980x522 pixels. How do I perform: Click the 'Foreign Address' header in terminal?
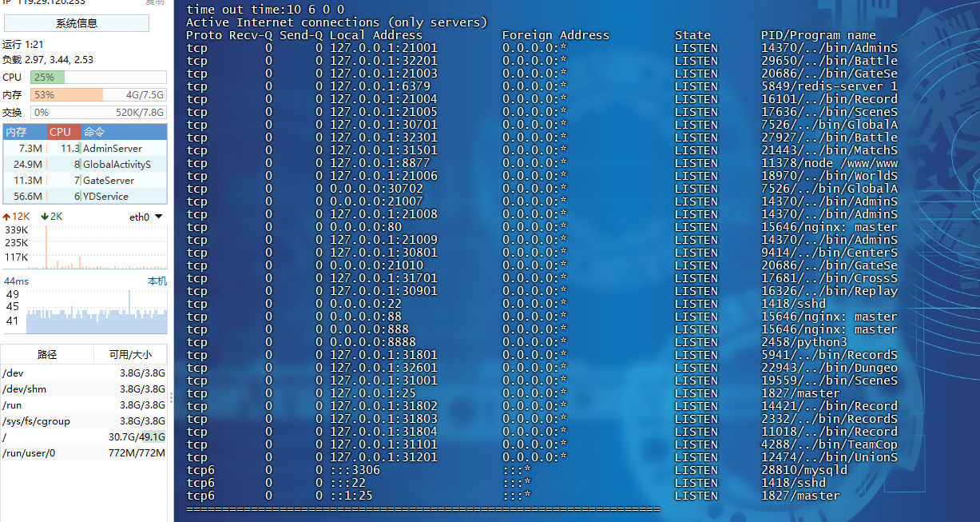556,35
